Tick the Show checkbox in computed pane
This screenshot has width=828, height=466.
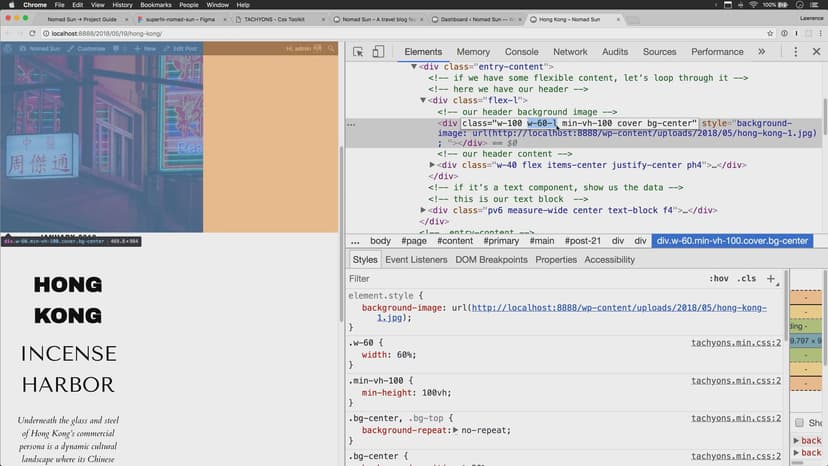pos(799,422)
